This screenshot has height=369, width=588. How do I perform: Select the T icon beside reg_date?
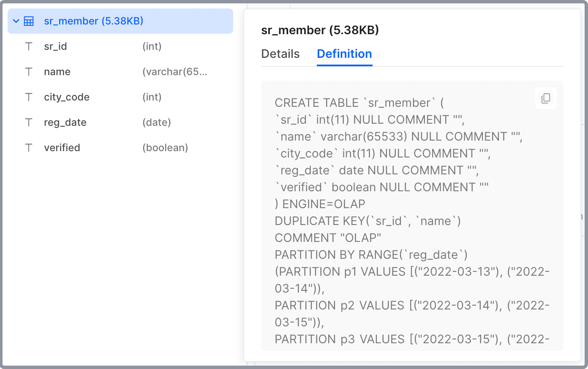(29, 122)
